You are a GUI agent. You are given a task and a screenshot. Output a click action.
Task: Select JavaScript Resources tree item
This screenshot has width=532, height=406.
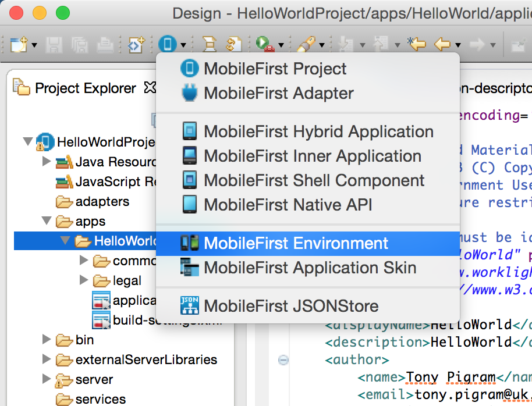(x=116, y=182)
